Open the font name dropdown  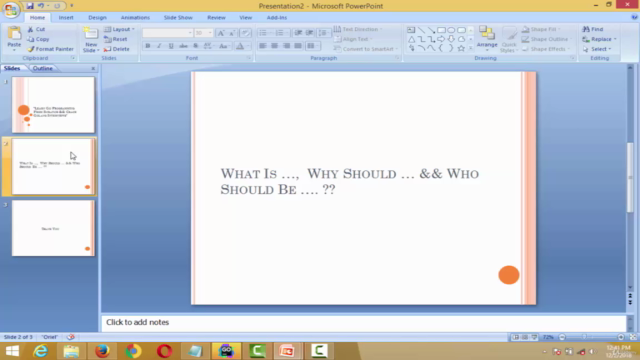pyautogui.click(x=190, y=33)
